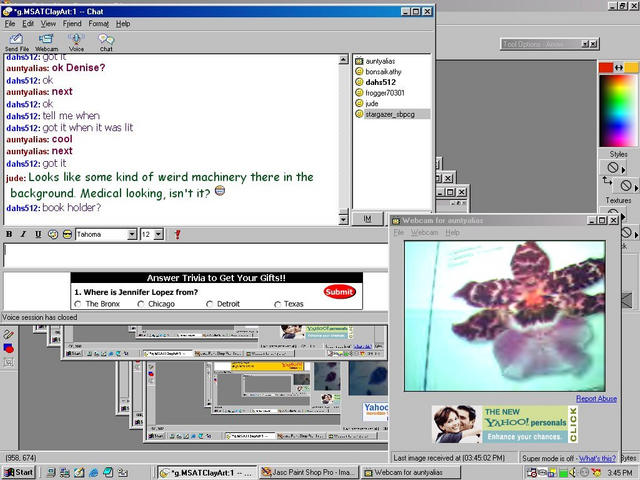
Task: Expand the foreground Styles flyout arrow
Action: (623, 169)
